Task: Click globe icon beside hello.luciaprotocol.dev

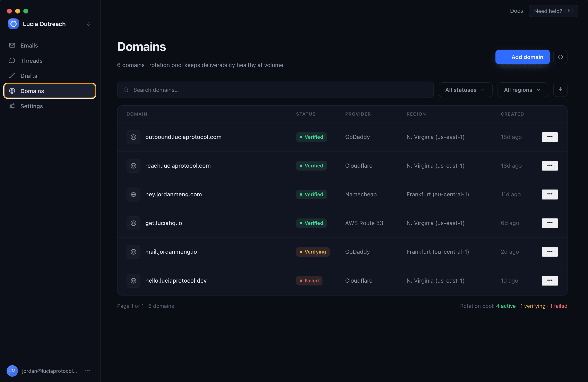Action: (133, 281)
